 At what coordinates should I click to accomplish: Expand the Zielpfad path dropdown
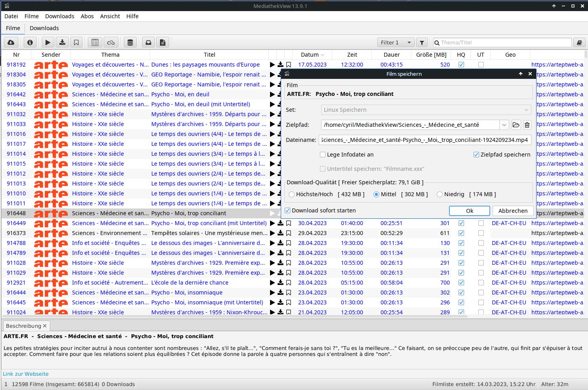click(504, 125)
